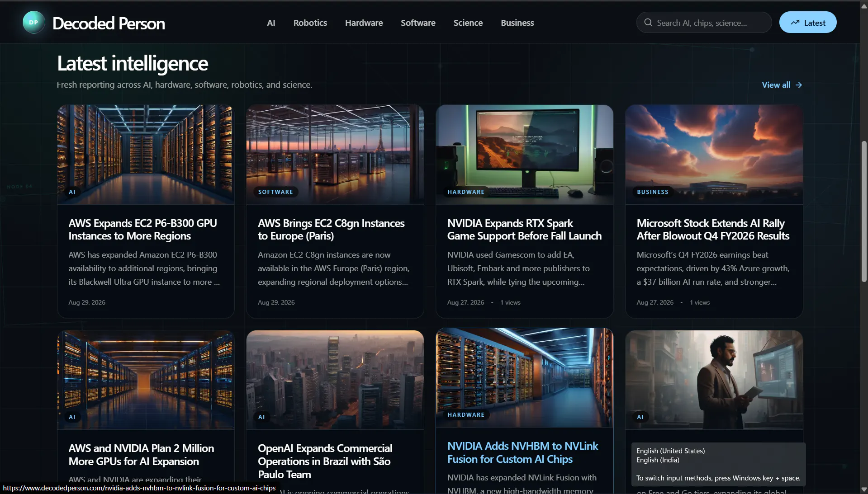Image resolution: width=868 pixels, height=494 pixels.
Task: Click the DP logo icon
Action: tap(33, 23)
